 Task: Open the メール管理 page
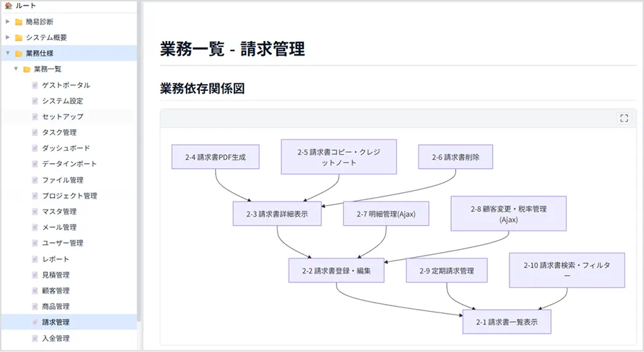[x=59, y=227]
